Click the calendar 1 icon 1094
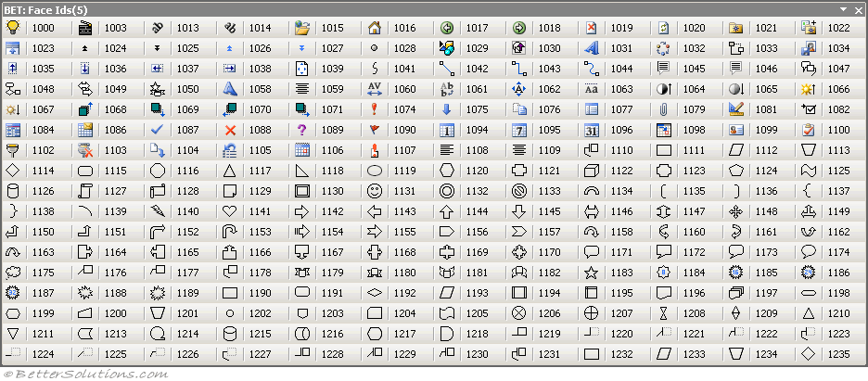 (x=447, y=130)
